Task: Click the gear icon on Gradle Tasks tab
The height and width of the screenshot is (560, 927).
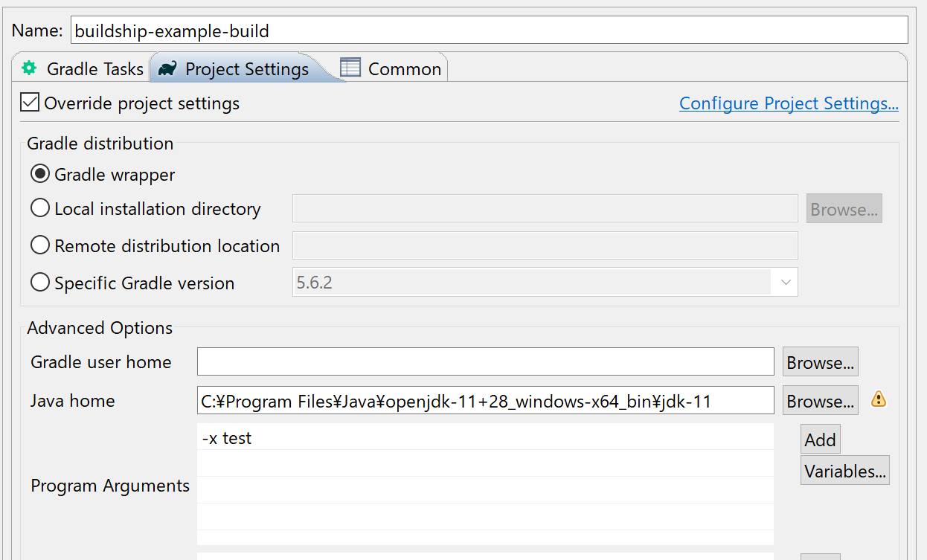Action: pyautogui.click(x=29, y=68)
